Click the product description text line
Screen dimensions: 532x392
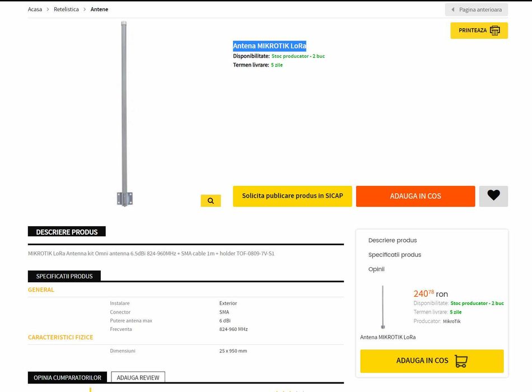151,254
